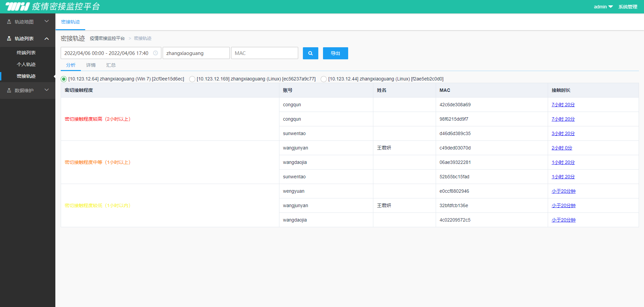Screen dimensions: 644x307
Task: Click the MAC input field
Action: (264, 53)
